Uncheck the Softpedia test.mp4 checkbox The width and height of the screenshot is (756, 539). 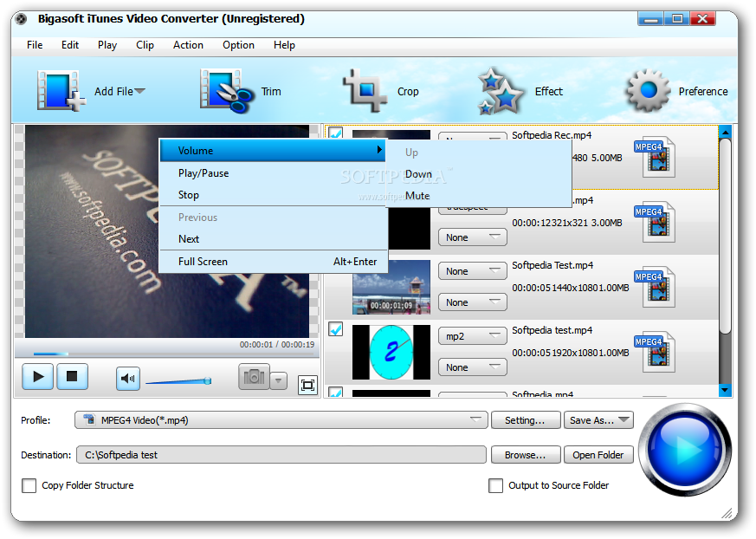pos(336,329)
